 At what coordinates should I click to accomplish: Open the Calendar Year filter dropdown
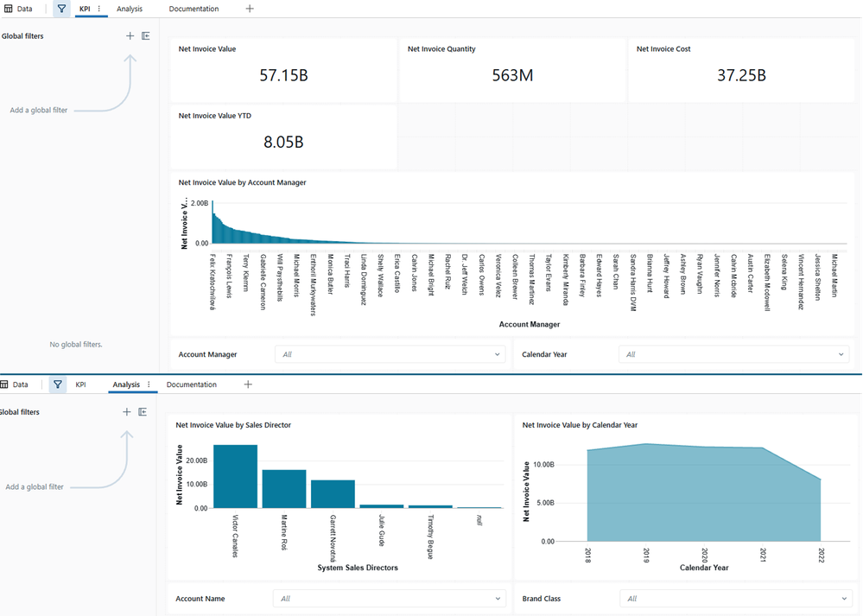pyautogui.click(x=733, y=354)
